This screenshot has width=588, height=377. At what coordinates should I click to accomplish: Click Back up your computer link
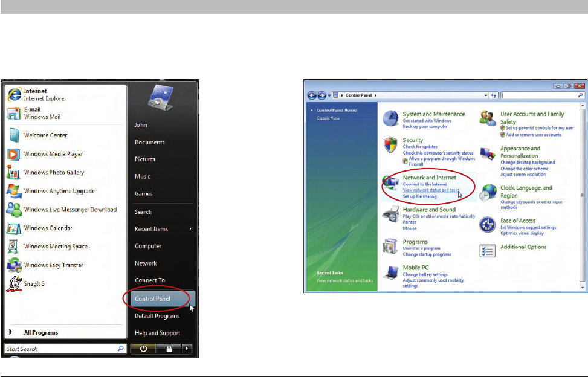tap(425, 126)
